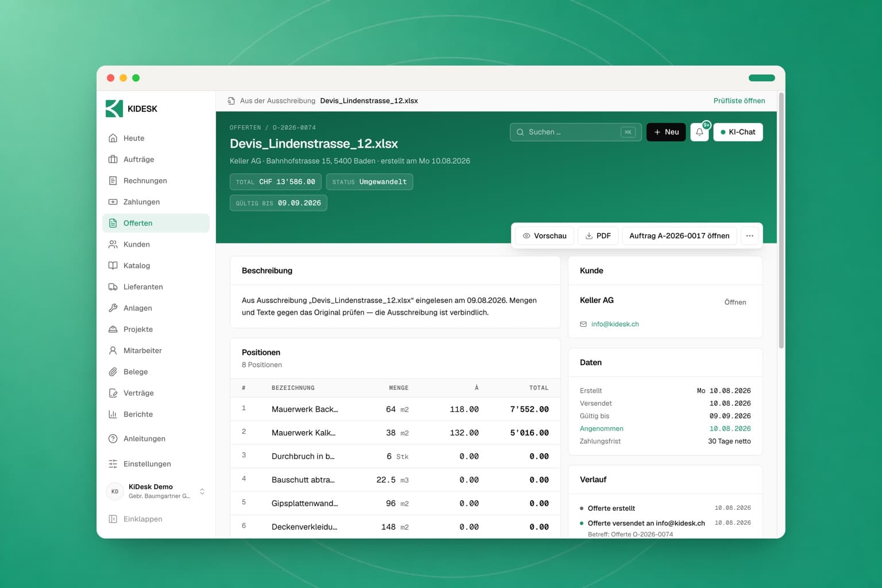The width and height of the screenshot is (882, 588).
Task: Click the Status Umgewandelt badge
Action: (369, 182)
